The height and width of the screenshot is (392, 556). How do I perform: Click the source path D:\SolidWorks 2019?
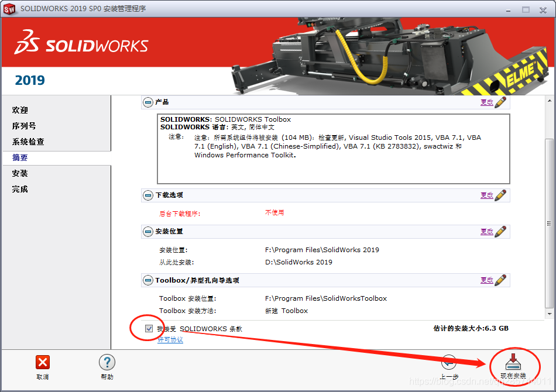pyautogui.click(x=298, y=262)
